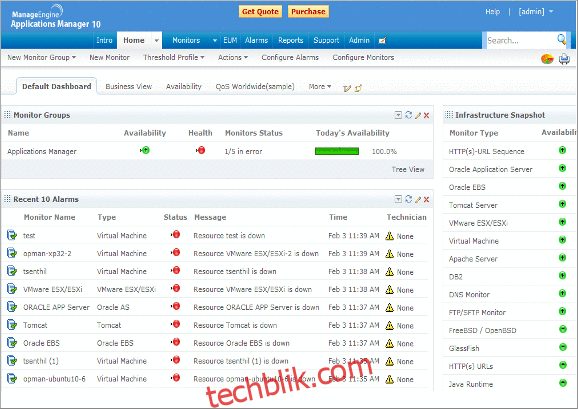Click the pie chart reports icon

click(547, 59)
